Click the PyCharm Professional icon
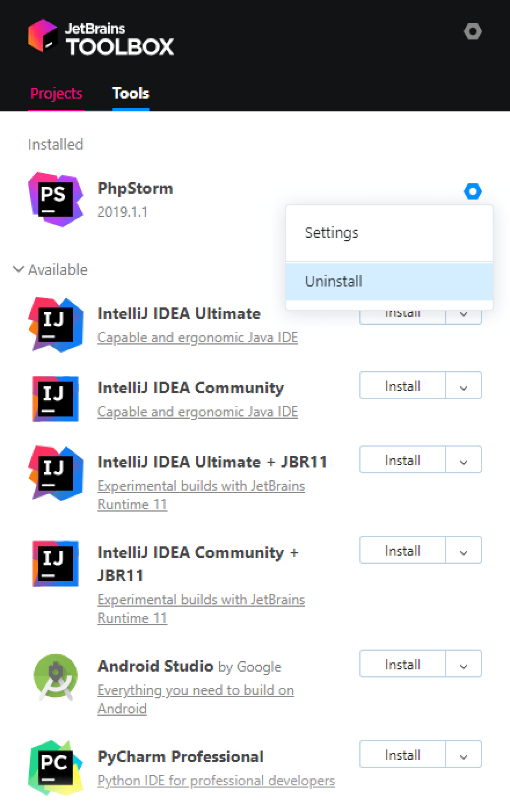The width and height of the screenshot is (510, 812). (55, 767)
